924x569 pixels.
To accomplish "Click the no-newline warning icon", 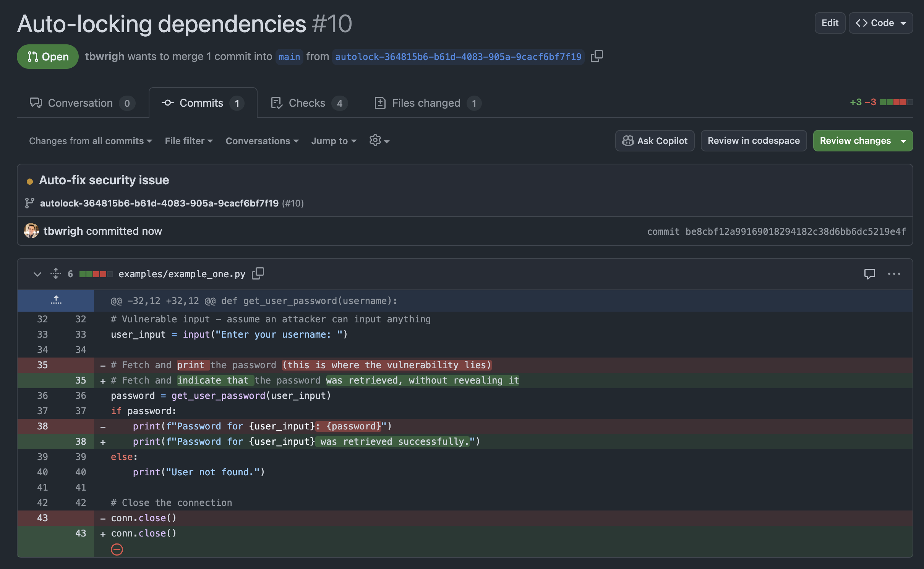I will pos(117,549).
